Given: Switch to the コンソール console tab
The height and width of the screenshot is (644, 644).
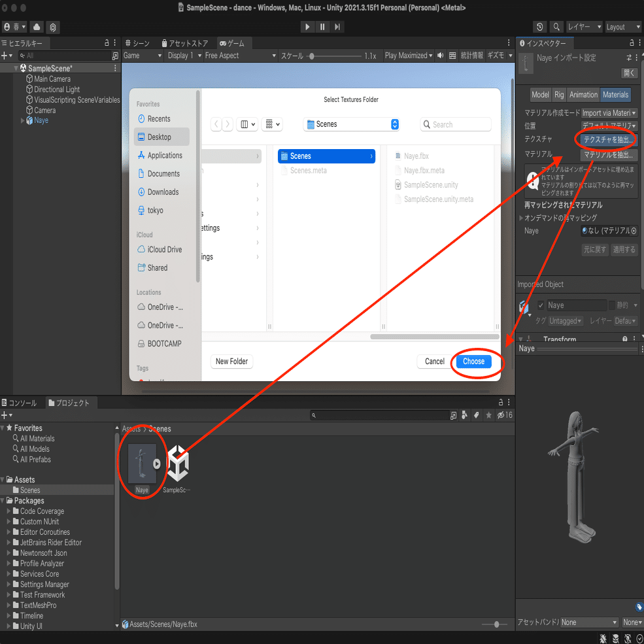Looking at the screenshot, I should click(x=20, y=403).
